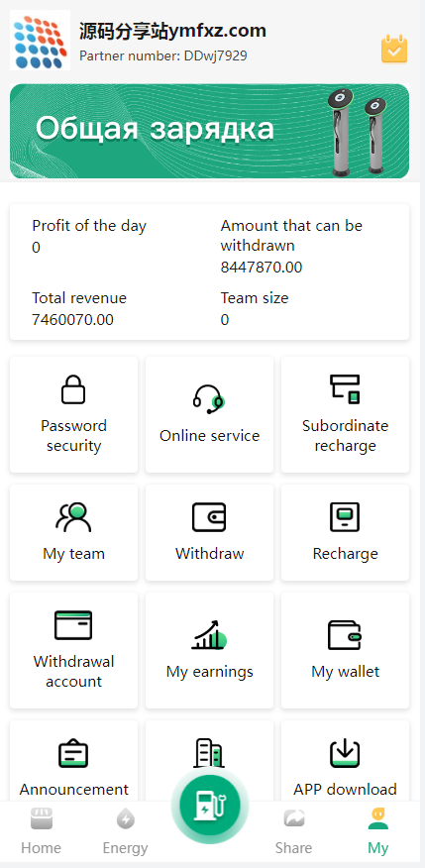Viewport: 425px width, 868px height.
Task: Go to the Share tab
Action: coord(294,831)
